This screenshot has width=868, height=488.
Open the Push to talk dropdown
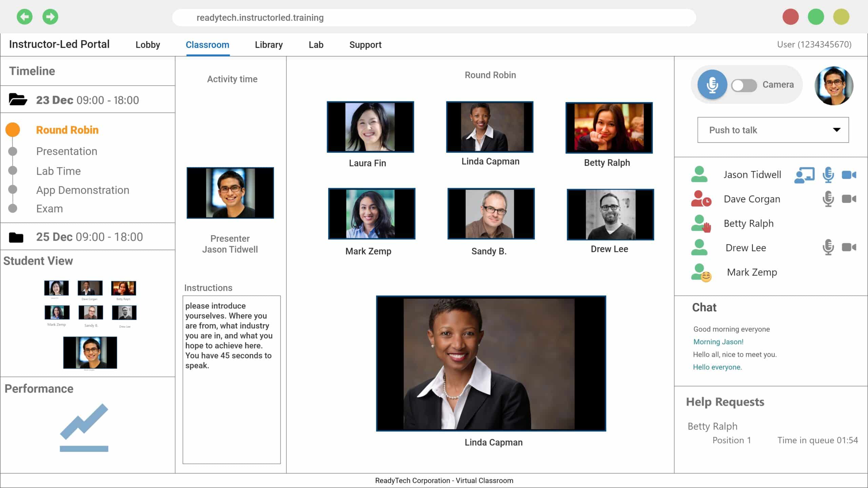[x=773, y=130]
